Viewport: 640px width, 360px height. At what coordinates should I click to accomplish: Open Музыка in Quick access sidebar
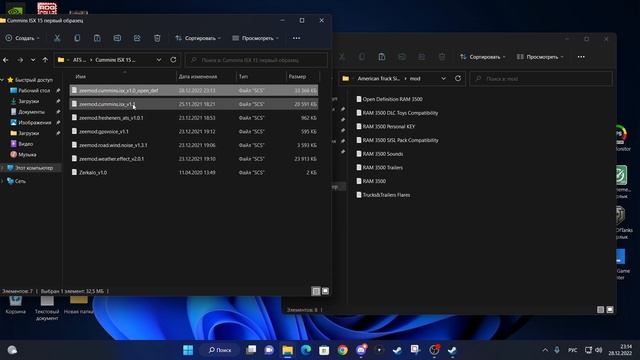27,154
